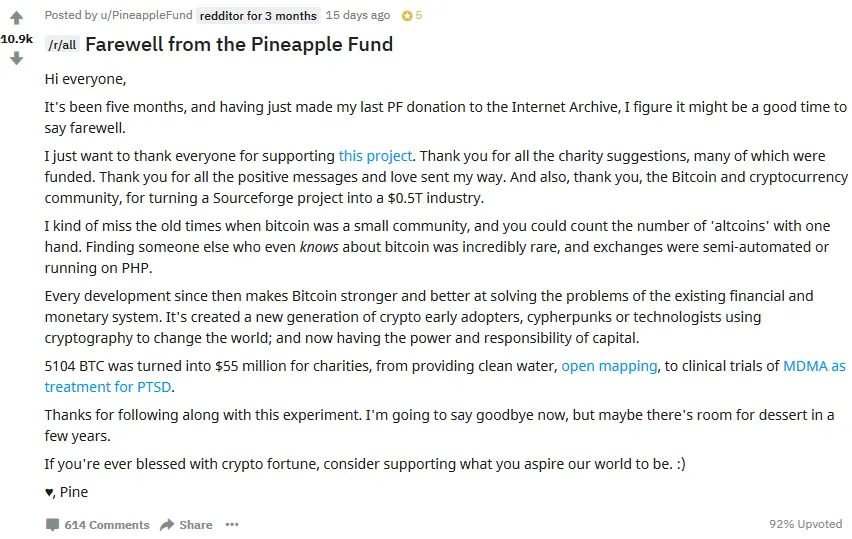Screen dimensions: 852x539
Task: Click the '15 days ago' timestamp
Action: pos(358,15)
